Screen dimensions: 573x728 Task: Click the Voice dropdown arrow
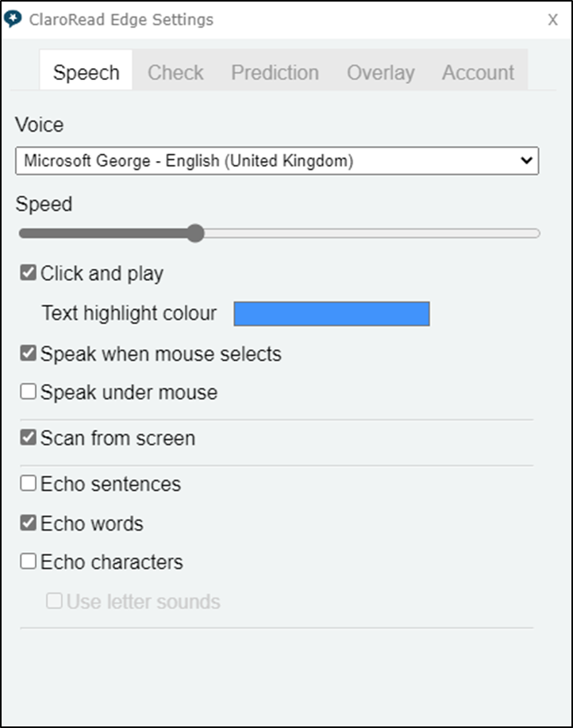(525, 161)
